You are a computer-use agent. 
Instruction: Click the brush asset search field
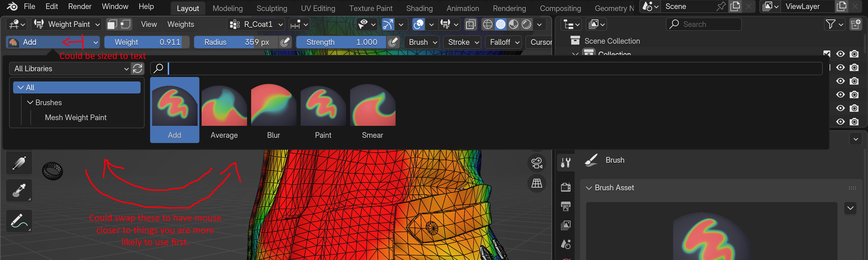486,69
